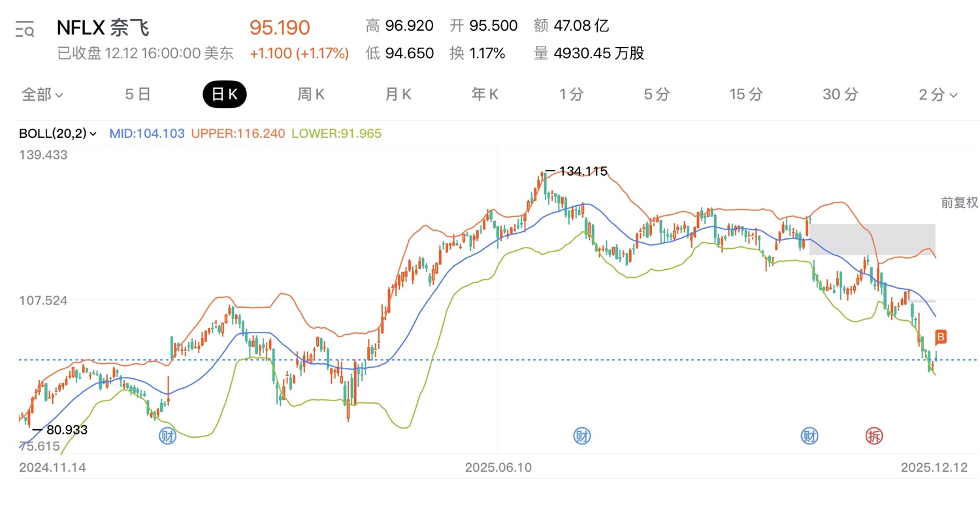Click the orange B buy marker
Image resolution: width=980 pixels, height=505 pixels.
[941, 337]
